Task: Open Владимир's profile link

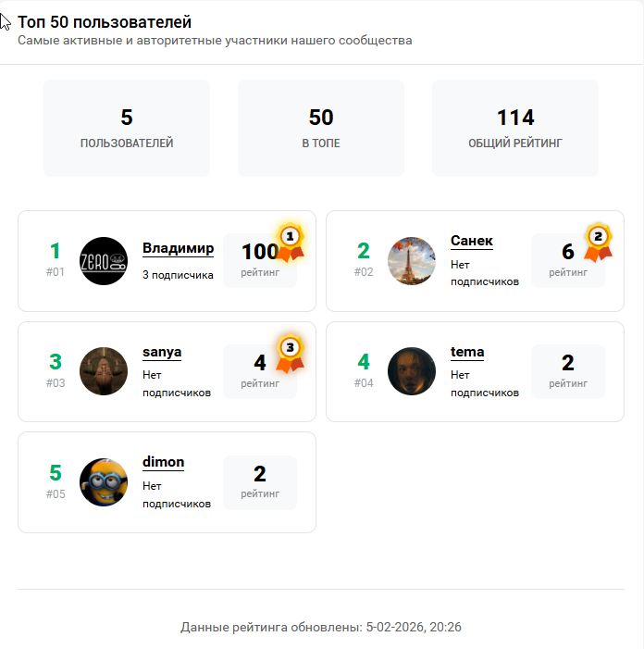Action: [x=178, y=248]
